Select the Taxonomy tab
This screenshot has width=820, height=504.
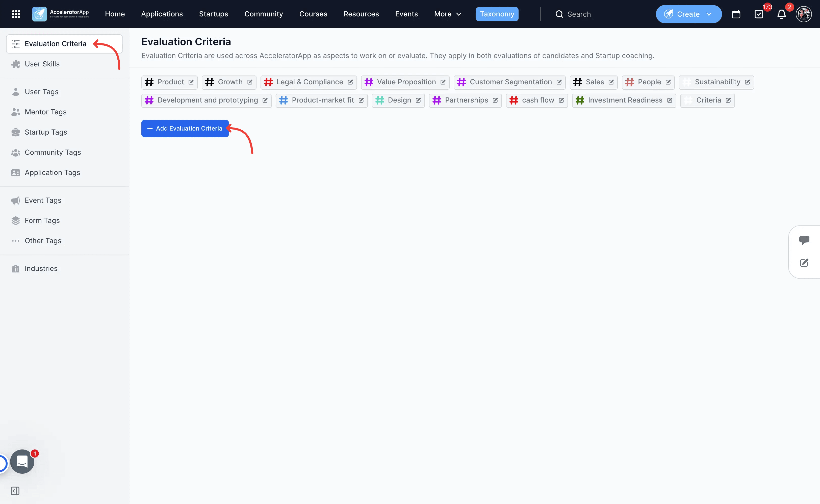(497, 14)
